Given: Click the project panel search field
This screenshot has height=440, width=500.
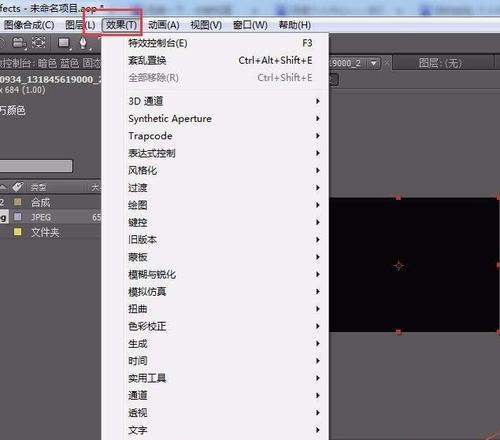Looking at the screenshot, I should click(x=36, y=166).
